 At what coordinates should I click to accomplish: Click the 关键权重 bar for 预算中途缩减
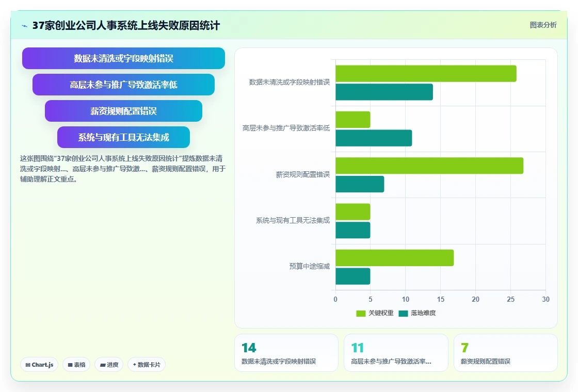(x=394, y=258)
